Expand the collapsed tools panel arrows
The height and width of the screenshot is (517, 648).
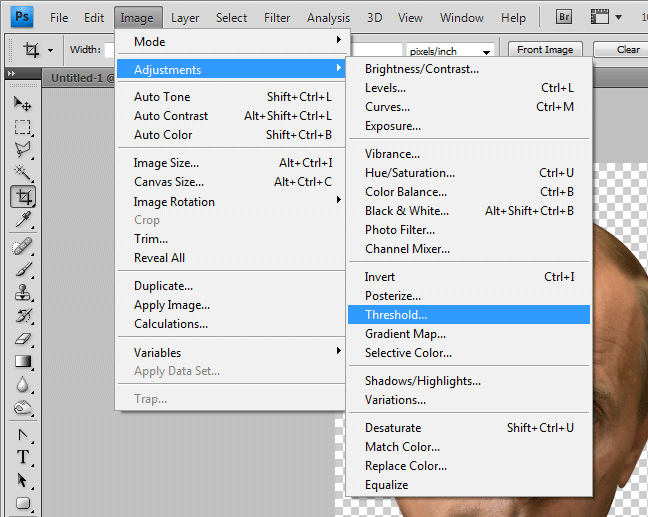coord(12,74)
